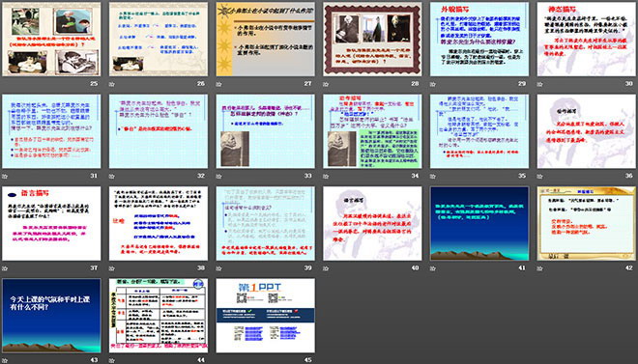Screen dimensions: 638x364
Task: Click the animation star icon under slide 42
Action: pyautogui.click(x=540, y=268)
